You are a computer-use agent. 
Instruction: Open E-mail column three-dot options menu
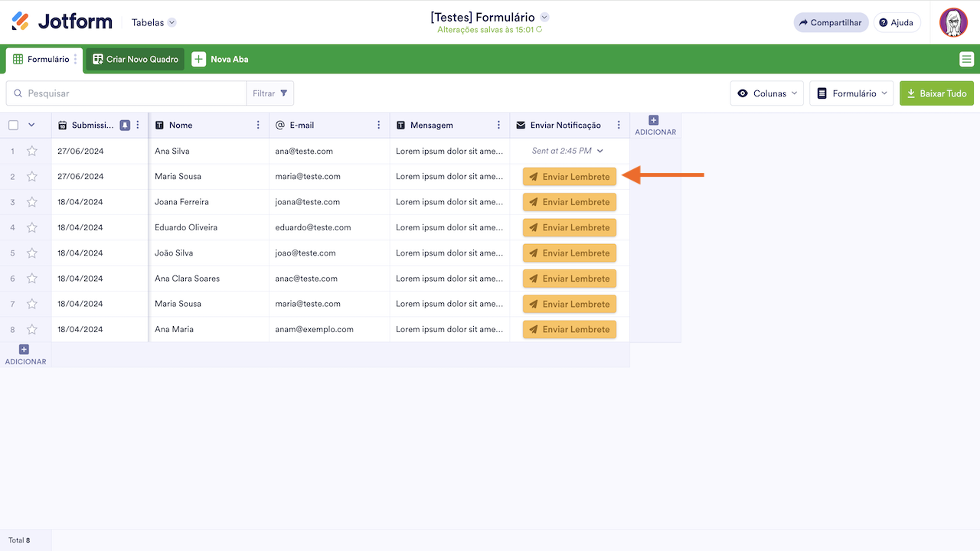click(379, 126)
